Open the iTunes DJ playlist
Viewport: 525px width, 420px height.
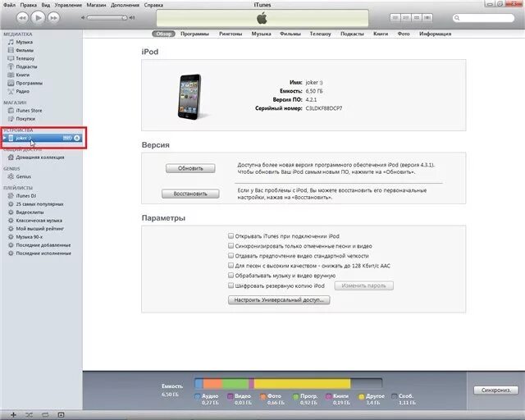click(x=26, y=195)
